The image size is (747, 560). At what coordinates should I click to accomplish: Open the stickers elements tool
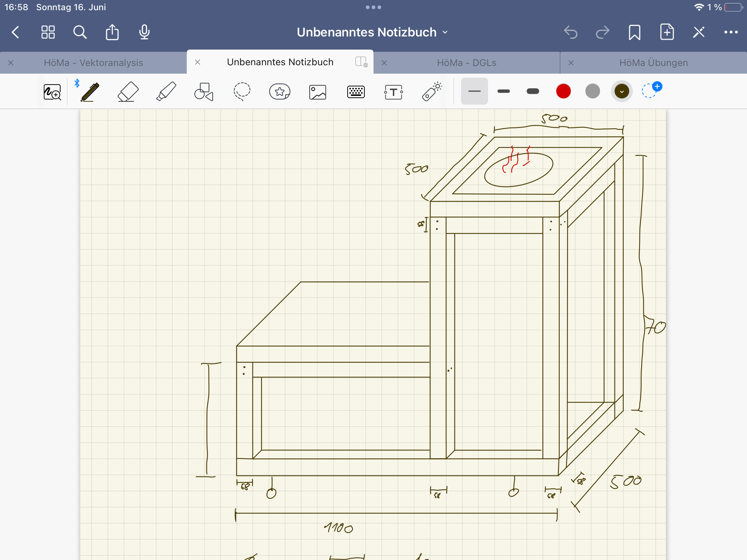[280, 92]
